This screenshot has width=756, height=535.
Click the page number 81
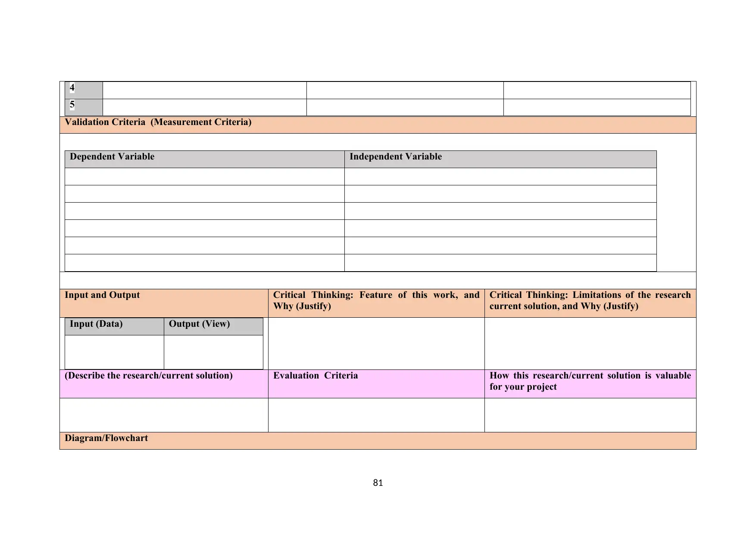378,483
